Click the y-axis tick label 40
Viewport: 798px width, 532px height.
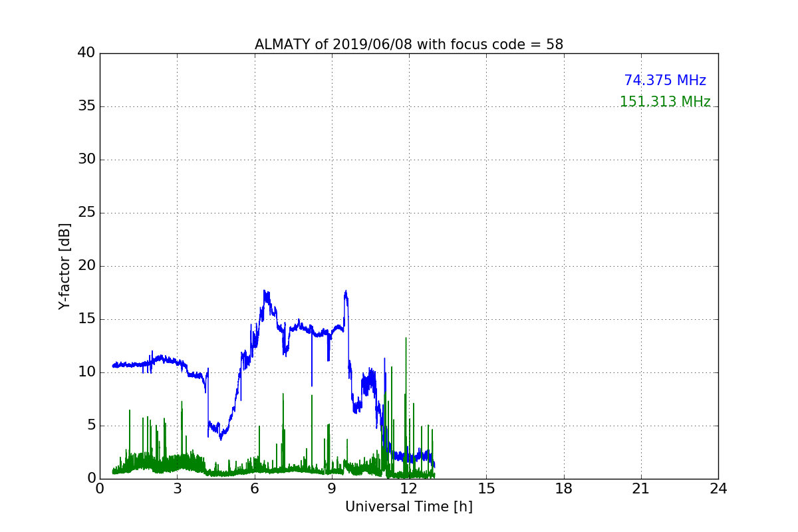click(86, 53)
